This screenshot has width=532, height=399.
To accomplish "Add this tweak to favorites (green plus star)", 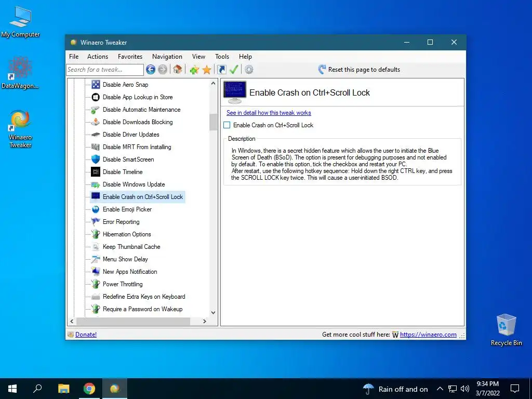I will point(194,70).
